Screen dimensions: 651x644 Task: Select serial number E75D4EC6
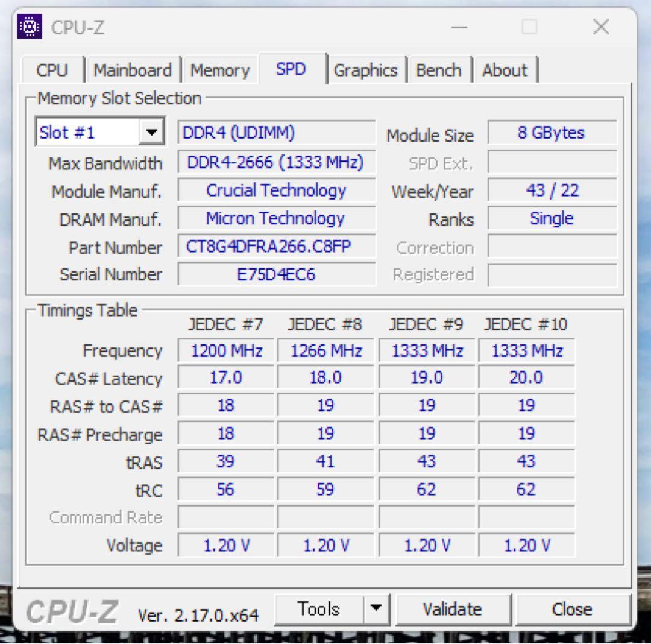pyautogui.click(x=277, y=274)
